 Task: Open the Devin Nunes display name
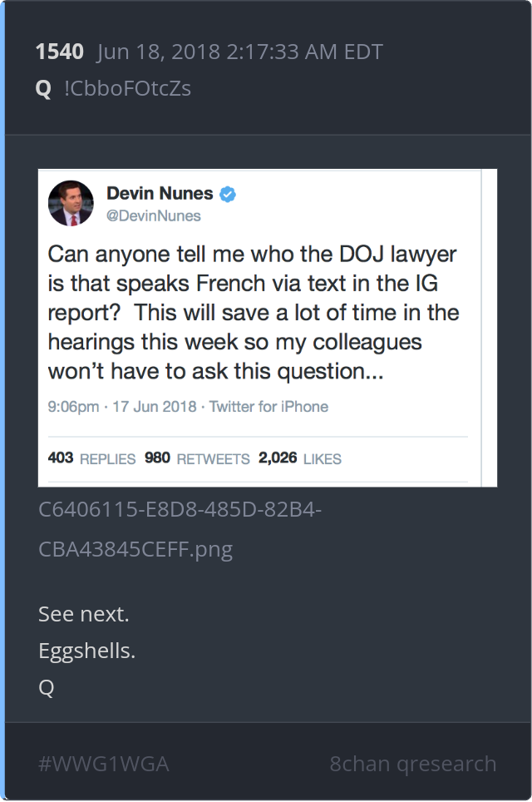tap(160, 193)
